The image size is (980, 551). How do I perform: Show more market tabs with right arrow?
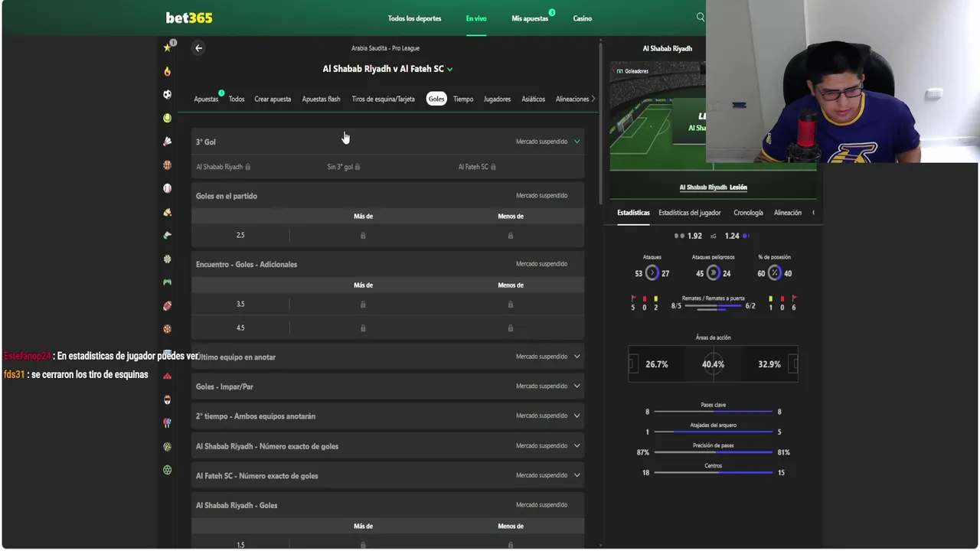click(593, 99)
